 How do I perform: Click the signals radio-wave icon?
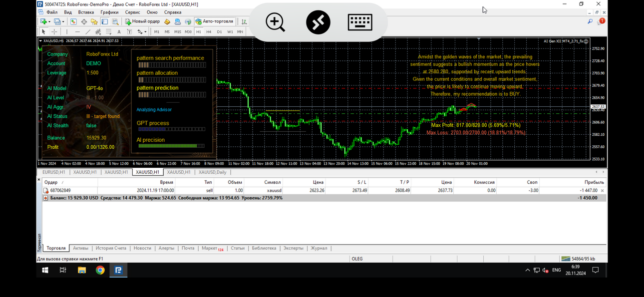[188, 21]
